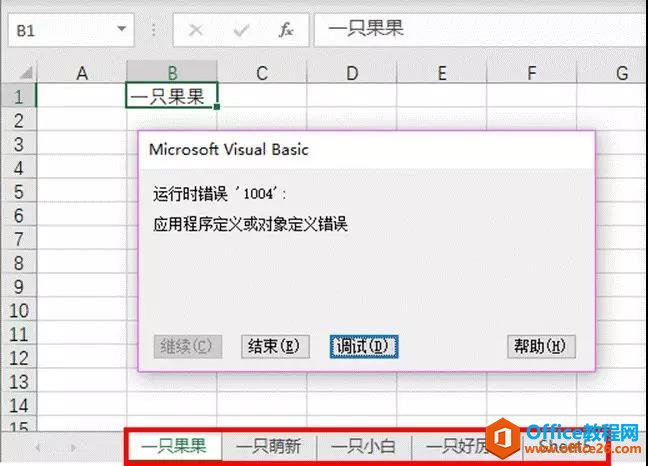Click the 结束(E) button in the dialog
648x466 pixels.
point(275,346)
